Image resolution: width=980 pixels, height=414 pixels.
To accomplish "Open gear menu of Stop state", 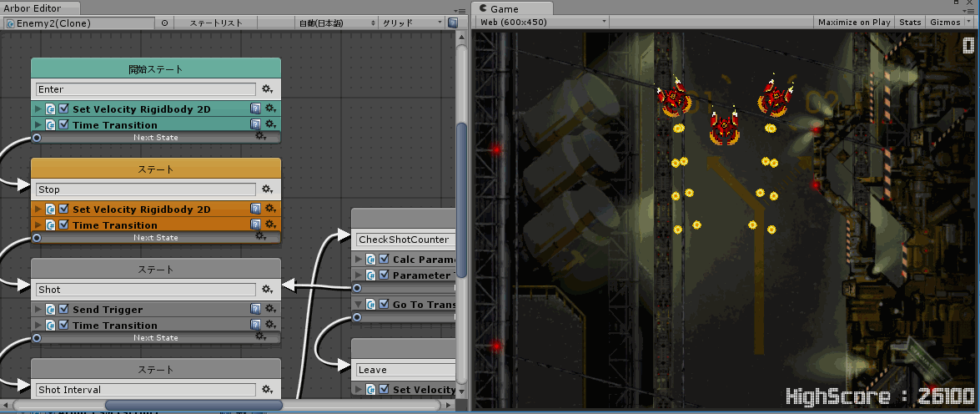I will [268, 189].
